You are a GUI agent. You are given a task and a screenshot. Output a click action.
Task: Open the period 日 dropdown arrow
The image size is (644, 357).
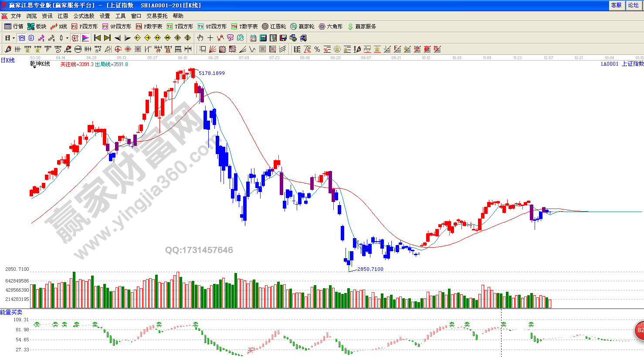click(14, 38)
